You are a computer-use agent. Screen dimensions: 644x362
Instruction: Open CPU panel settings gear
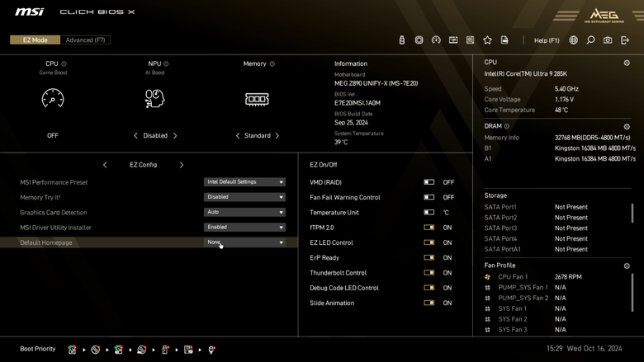click(x=627, y=63)
